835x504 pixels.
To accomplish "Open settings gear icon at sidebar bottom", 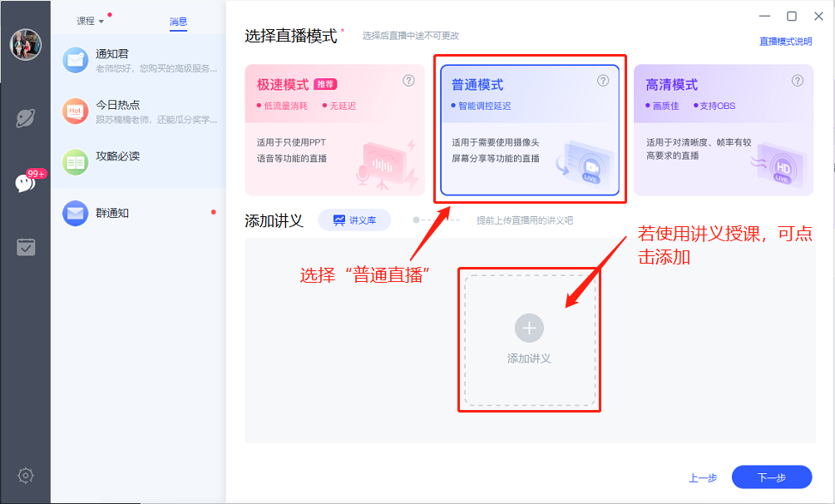I will pos(26,476).
